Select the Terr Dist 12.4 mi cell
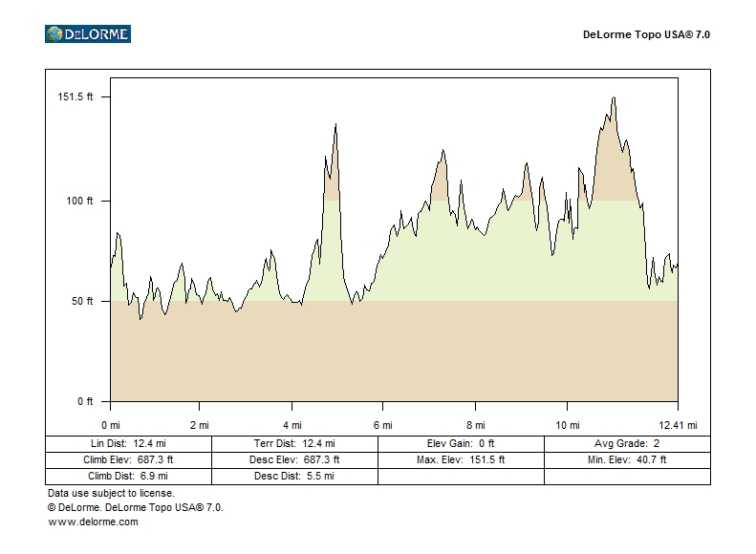 click(294, 444)
